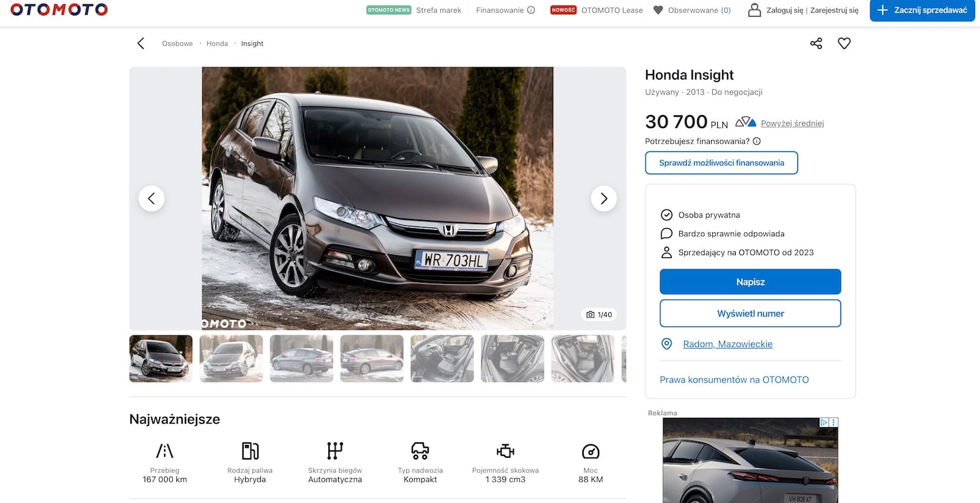This screenshot has height=503, width=980.
Task: Click info icon next to Finansowanie
Action: click(x=531, y=10)
